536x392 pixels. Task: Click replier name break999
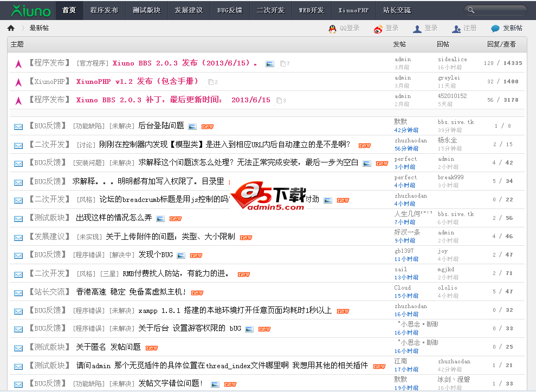(450, 177)
